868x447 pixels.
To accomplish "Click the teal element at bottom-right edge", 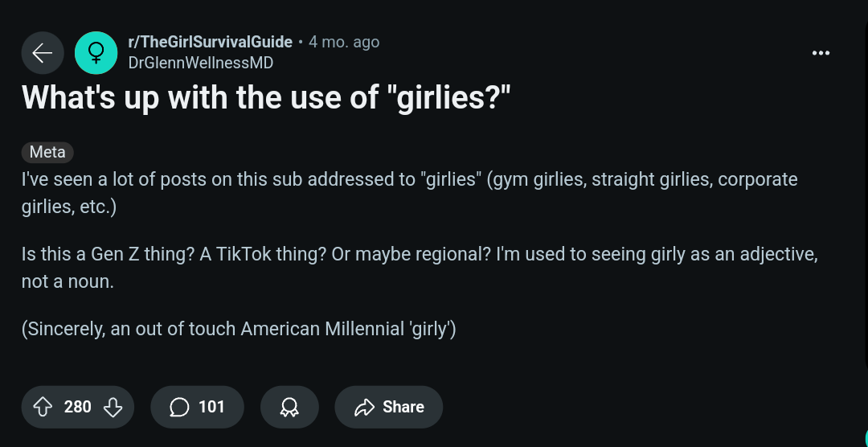I will pos(865,436).
